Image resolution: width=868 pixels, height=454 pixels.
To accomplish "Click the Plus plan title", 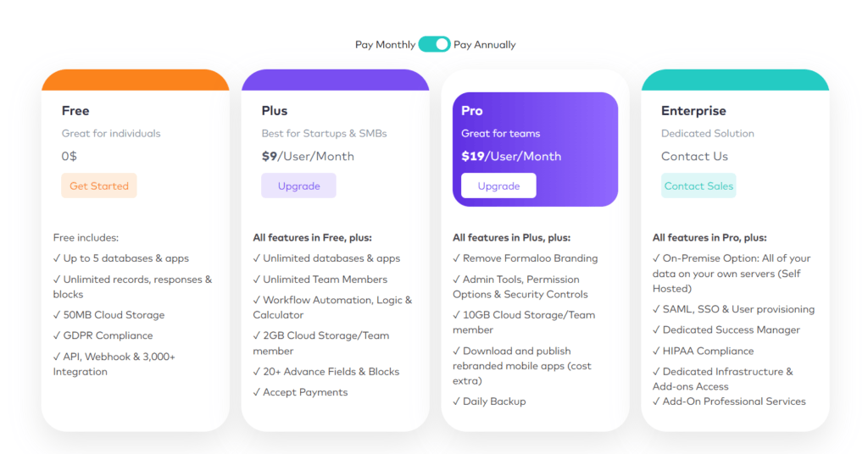I will (x=275, y=111).
